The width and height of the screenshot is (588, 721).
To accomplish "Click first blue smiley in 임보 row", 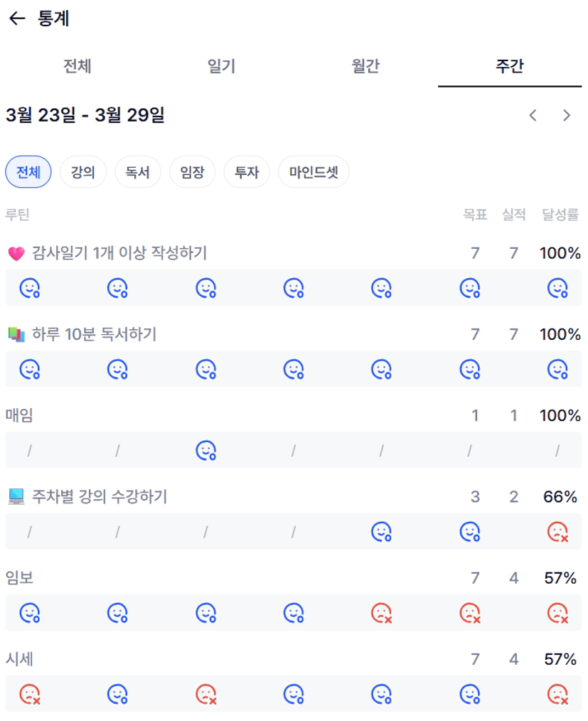I will point(29,612).
